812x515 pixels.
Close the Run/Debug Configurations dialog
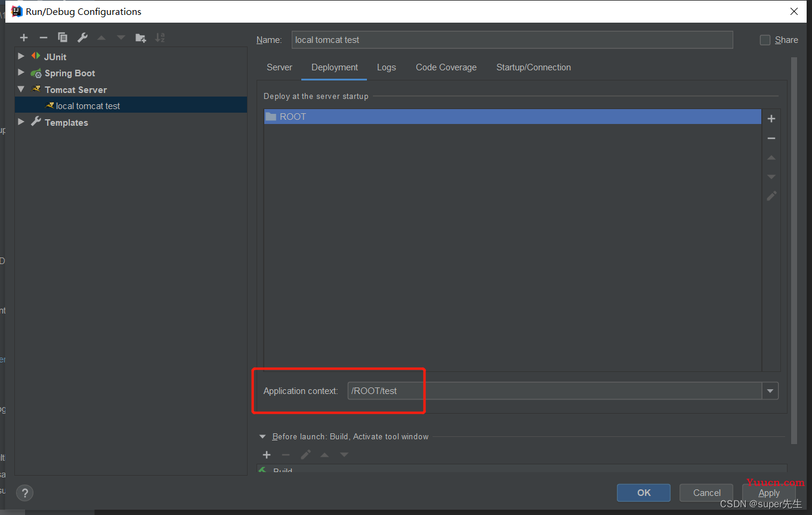coord(794,11)
